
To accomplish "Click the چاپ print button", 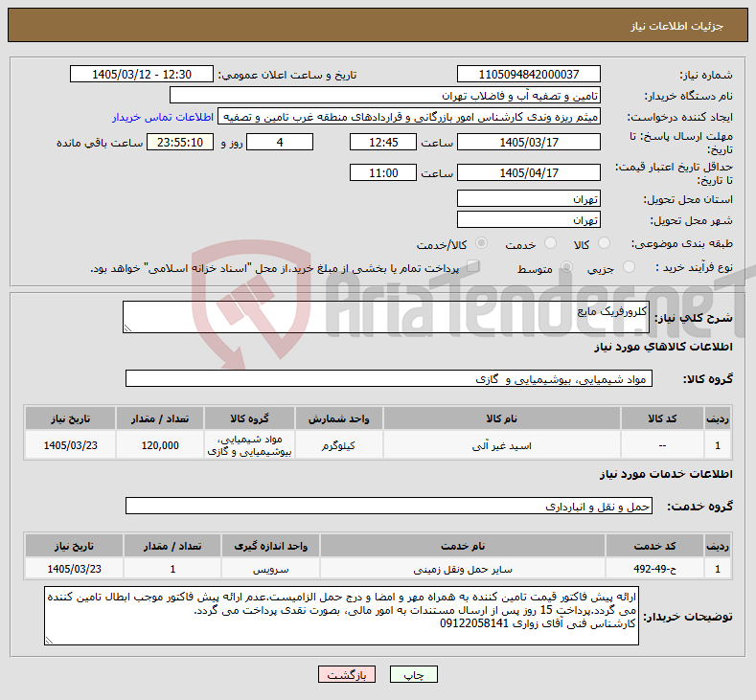I will tap(414, 674).
